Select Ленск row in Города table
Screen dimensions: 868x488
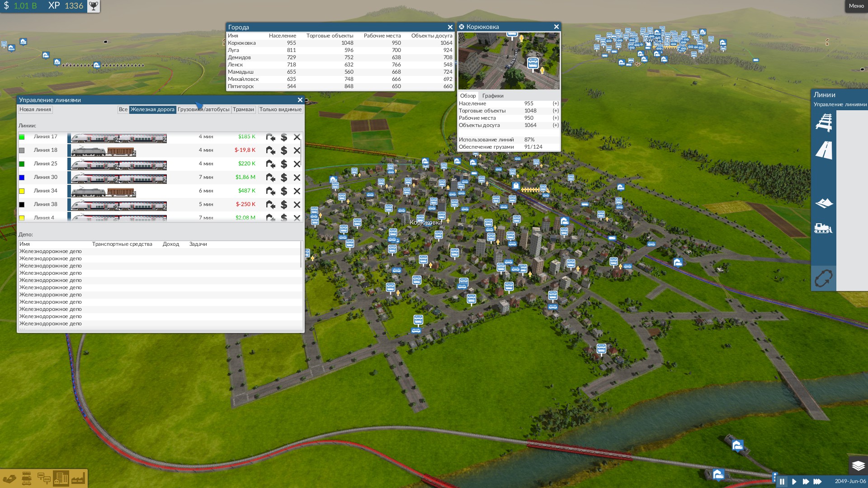[x=340, y=65]
